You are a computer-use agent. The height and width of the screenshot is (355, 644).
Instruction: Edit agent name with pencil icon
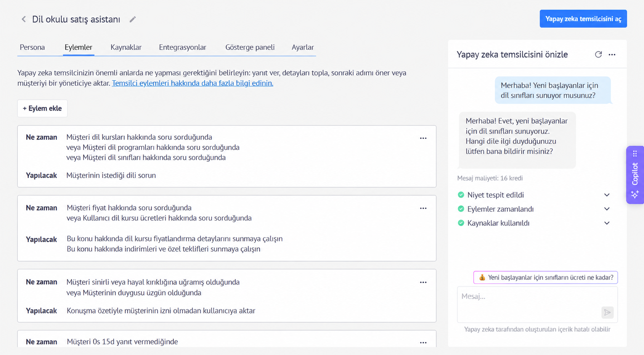tap(132, 19)
